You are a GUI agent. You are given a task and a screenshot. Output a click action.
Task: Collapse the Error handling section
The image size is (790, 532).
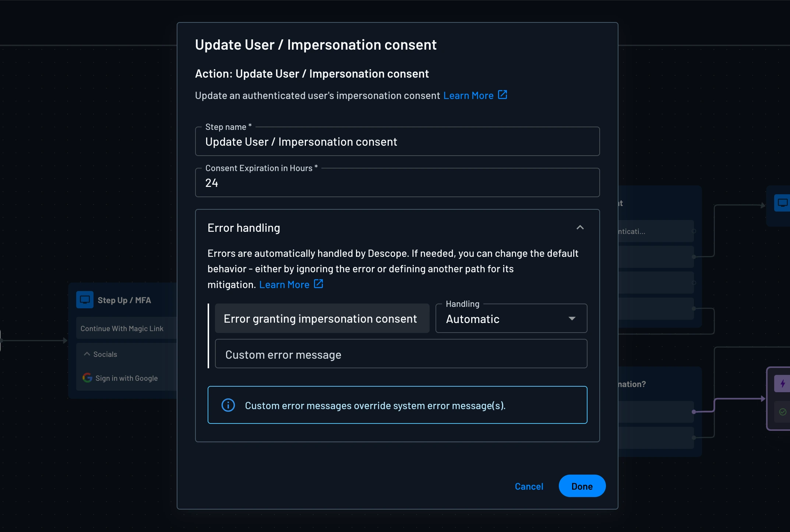[581, 227]
